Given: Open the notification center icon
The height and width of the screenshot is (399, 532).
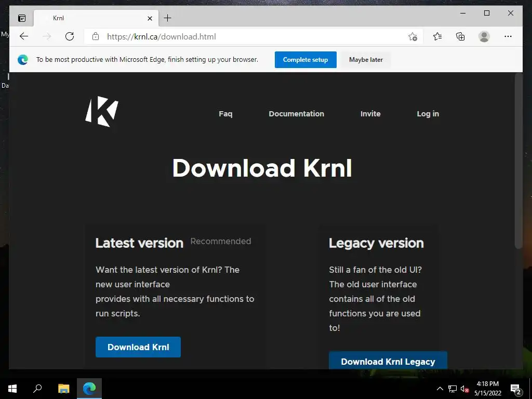Looking at the screenshot, I should tap(516, 389).
